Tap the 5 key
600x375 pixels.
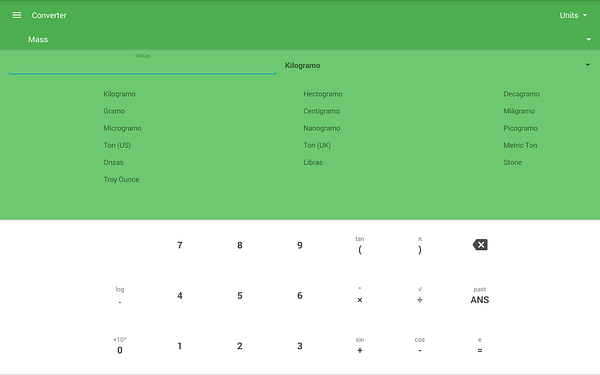point(240,296)
